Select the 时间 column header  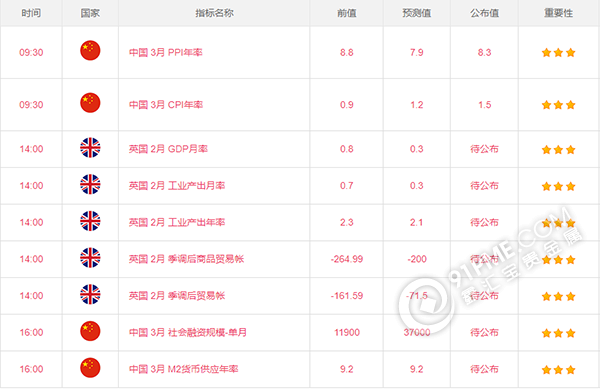[x=31, y=13]
